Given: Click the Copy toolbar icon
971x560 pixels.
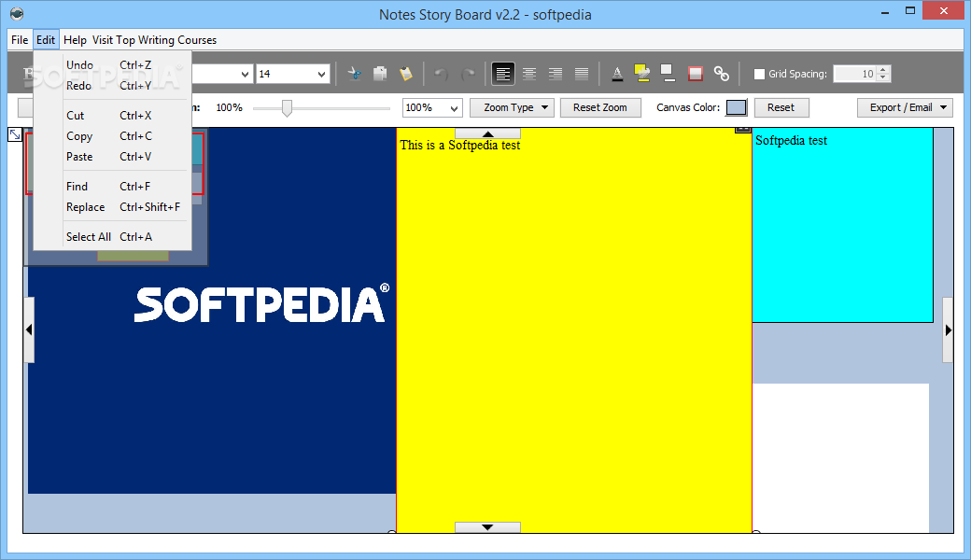Looking at the screenshot, I should click(x=380, y=74).
